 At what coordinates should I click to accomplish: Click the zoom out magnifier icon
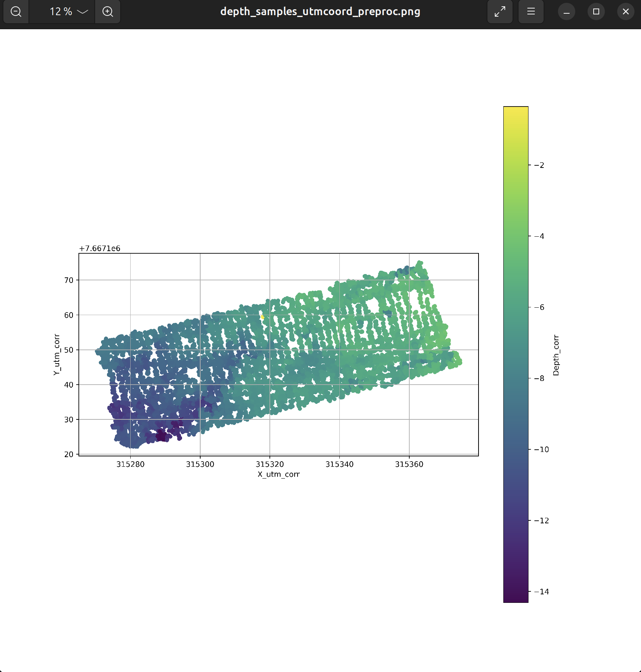click(16, 11)
